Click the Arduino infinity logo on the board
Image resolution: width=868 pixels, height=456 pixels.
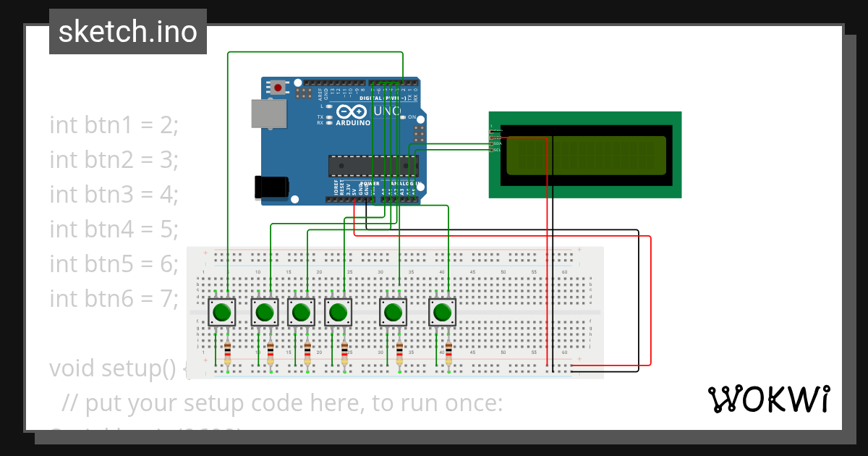tap(350, 111)
